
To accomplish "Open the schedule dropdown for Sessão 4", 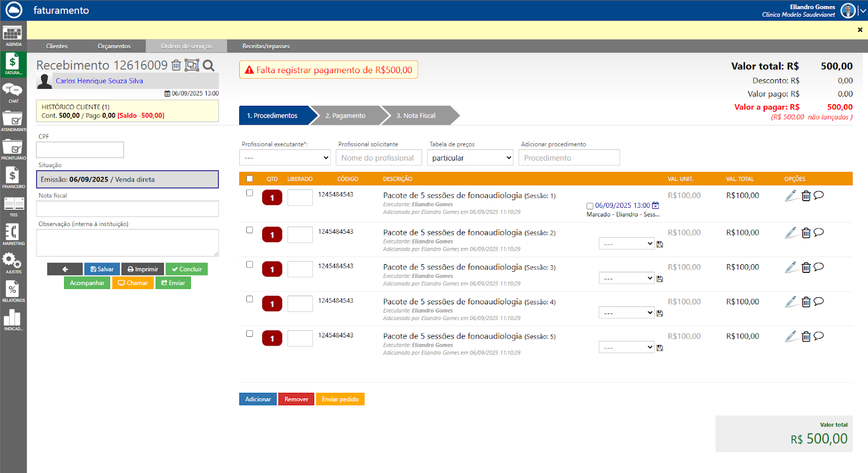I will pyautogui.click(x=627, y=313).
